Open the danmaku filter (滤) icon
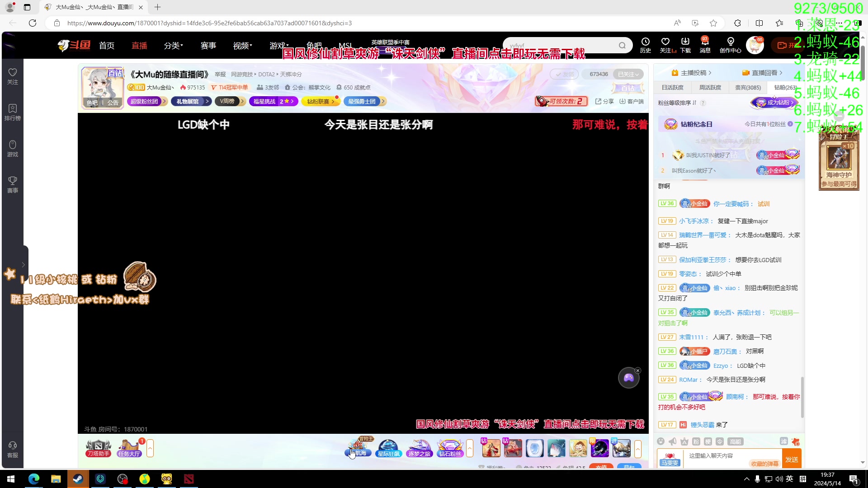 (x=784, y=441)
